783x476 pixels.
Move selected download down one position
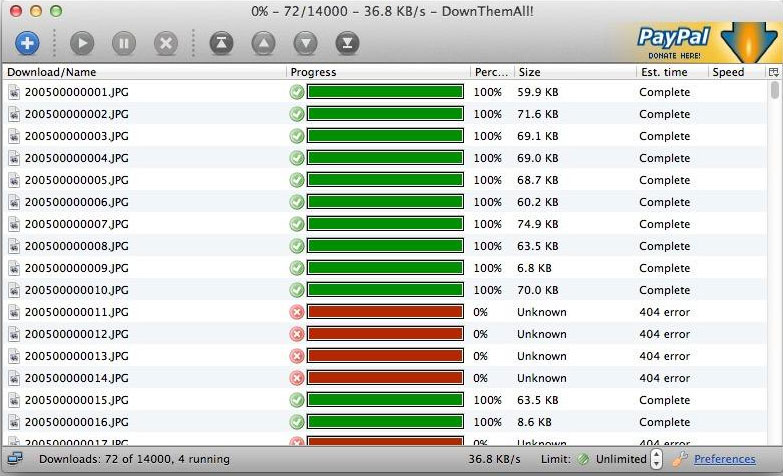pos(306,43)
